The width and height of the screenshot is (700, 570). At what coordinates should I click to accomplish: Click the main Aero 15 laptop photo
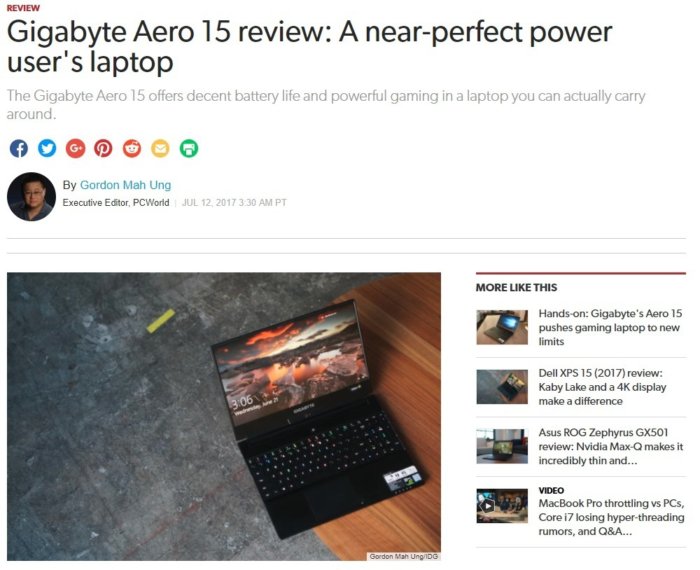pyautogui.click(x=224, y=416)
